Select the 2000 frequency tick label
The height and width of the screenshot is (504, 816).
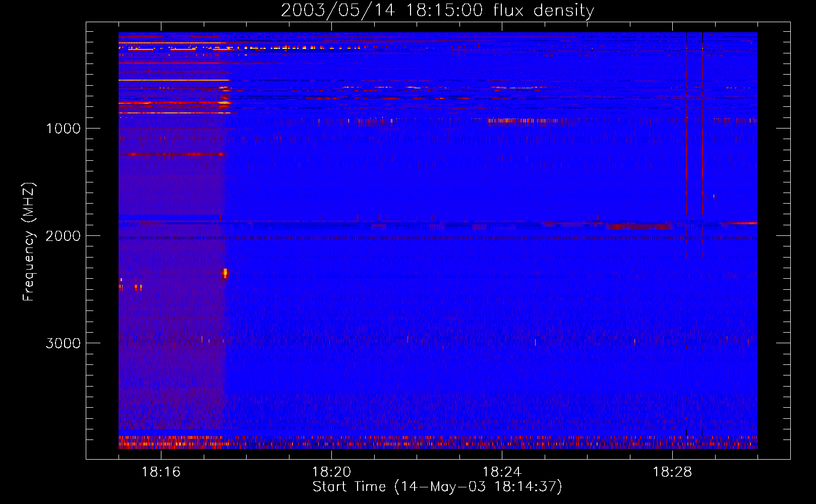point(63,236)
